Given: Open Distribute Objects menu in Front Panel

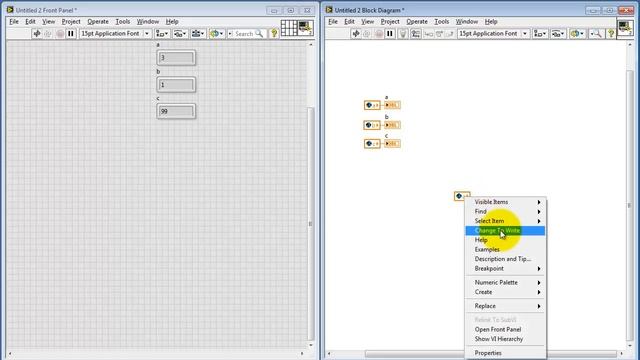Looking at the screenshot, I should point(180,33).
